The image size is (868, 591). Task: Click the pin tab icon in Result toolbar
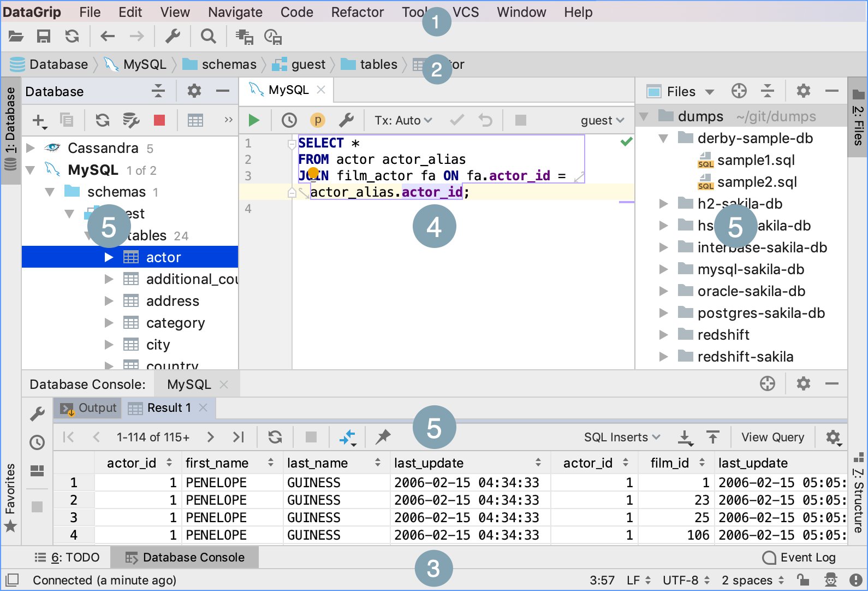tap(383, 437)
